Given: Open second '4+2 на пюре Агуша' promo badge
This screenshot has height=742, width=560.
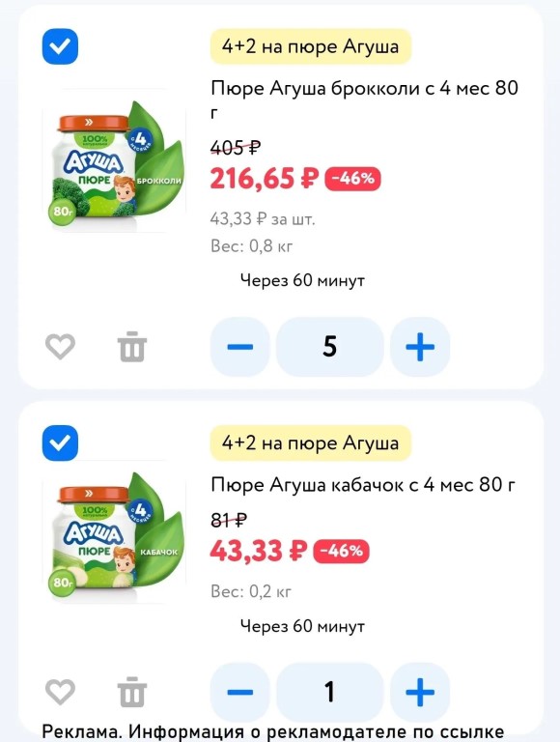Looking at the screenshot, I should tap(311, 442).
